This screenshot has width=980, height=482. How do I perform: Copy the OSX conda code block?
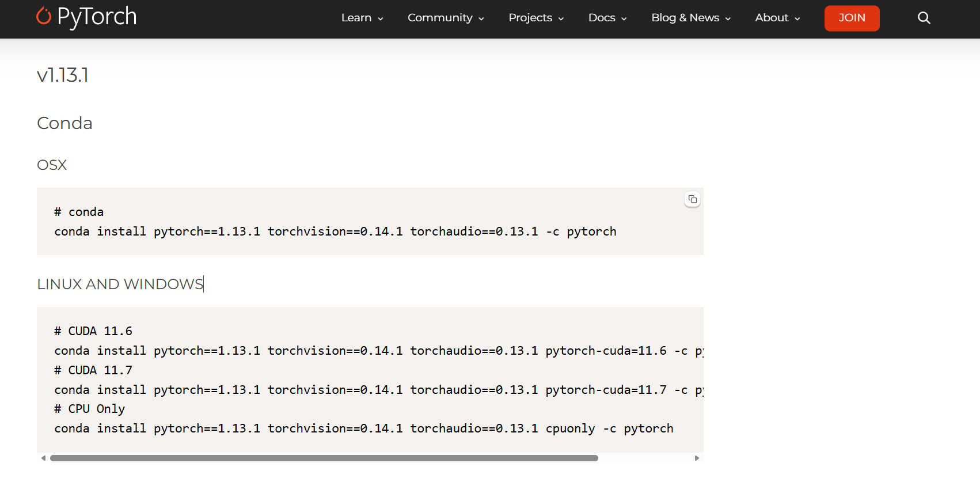point(692,199)
